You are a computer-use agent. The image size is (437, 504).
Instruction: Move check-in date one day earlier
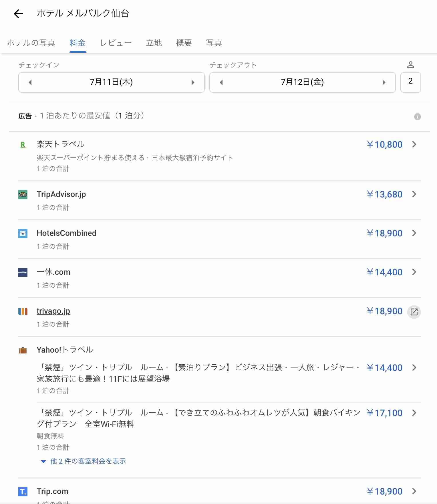click(30, 82)
